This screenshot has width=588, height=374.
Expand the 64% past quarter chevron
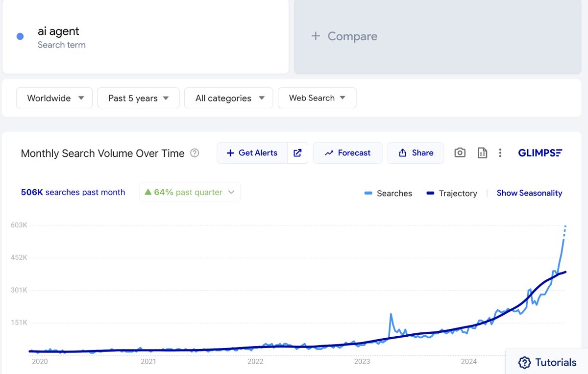tap(231, 192)
